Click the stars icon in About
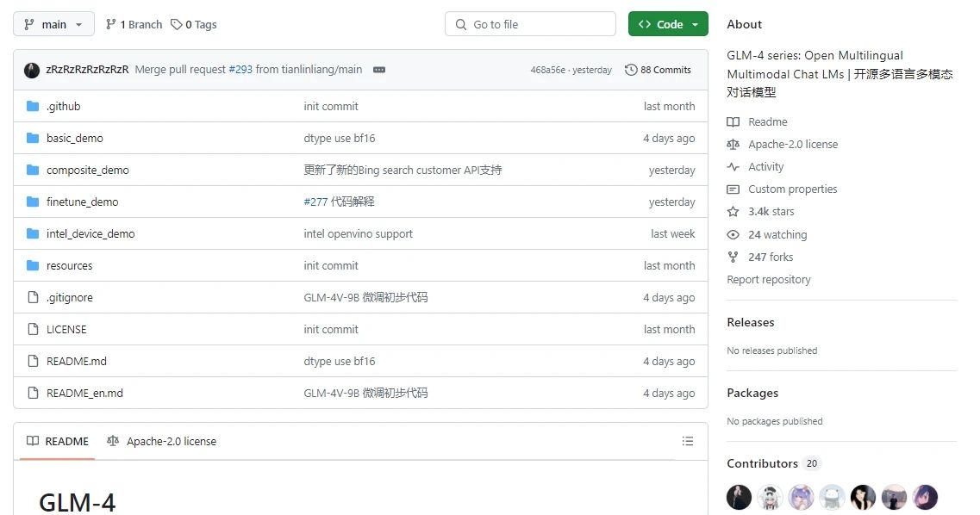The height and width of the screenshot is (515, 980). tap(733, 212)
